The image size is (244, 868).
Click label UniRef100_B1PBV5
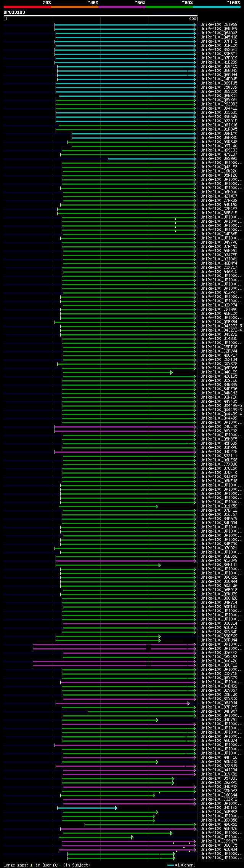pos(219,129)
